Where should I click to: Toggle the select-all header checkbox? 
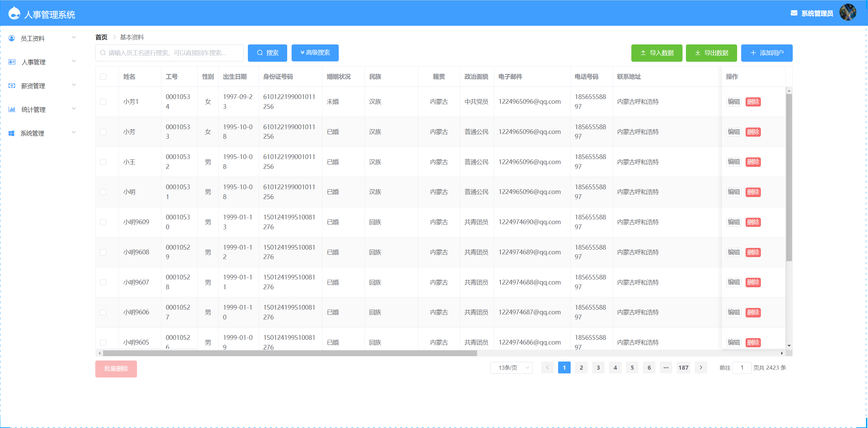click(103, 77)
